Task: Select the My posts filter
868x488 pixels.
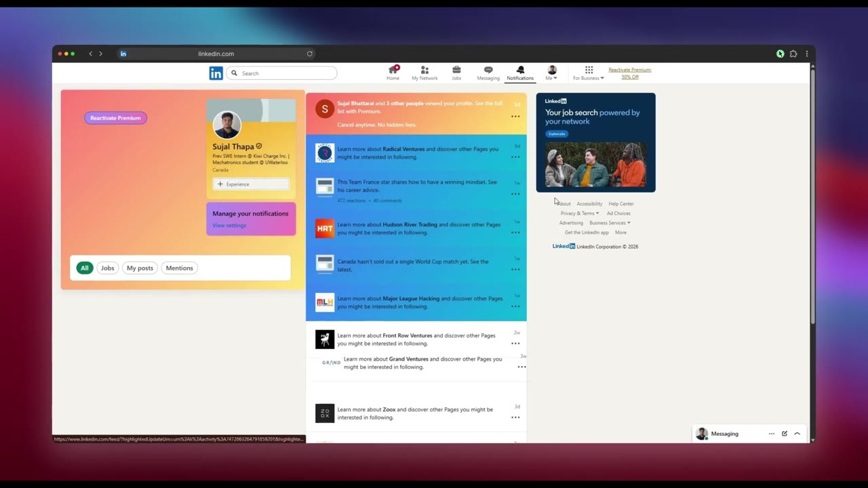Action: 140,268
